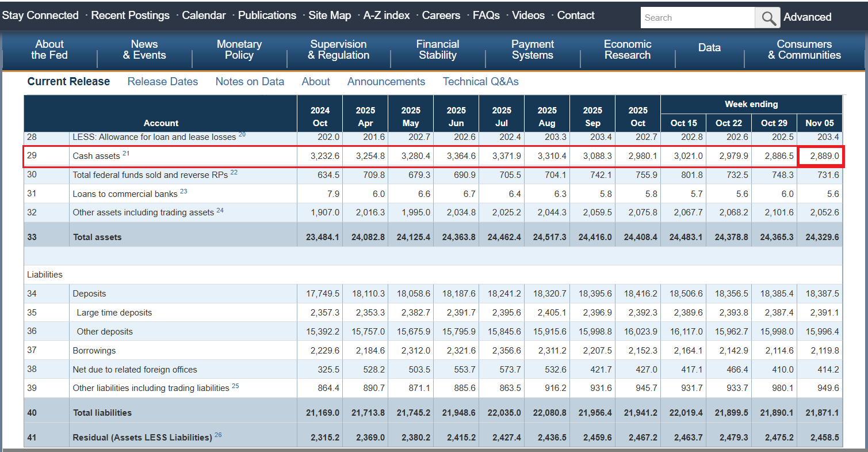Switch to the Release Dates tab

(163, 82)
